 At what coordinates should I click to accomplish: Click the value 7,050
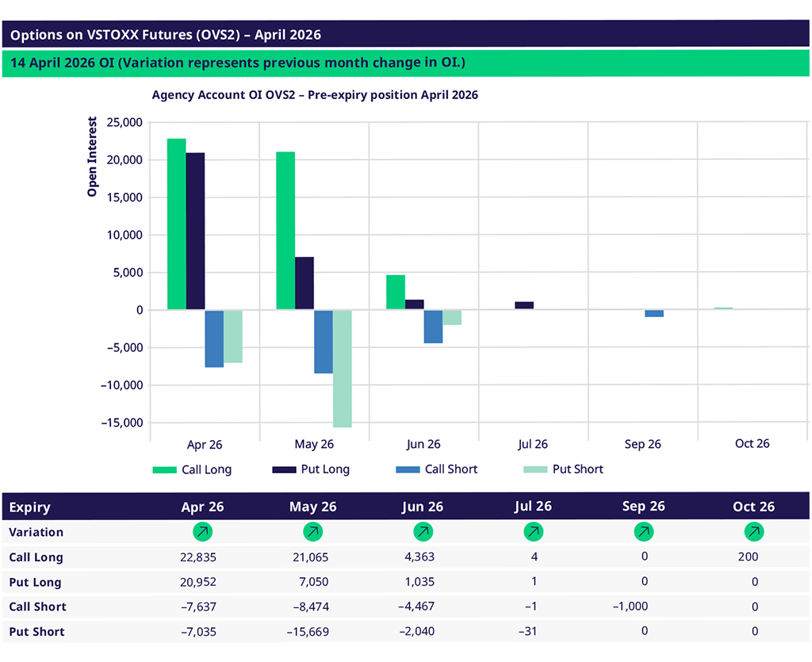pyautogui.click(x=314, y=582)
